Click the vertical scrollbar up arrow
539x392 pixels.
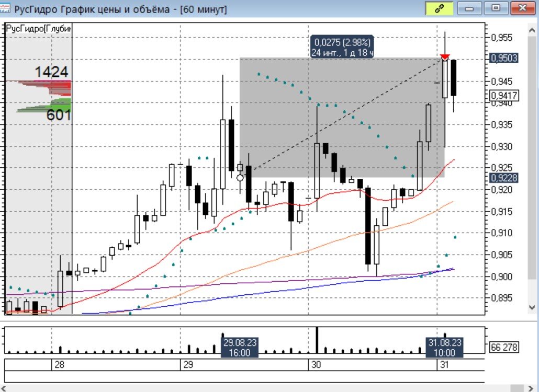coord(532,30)
